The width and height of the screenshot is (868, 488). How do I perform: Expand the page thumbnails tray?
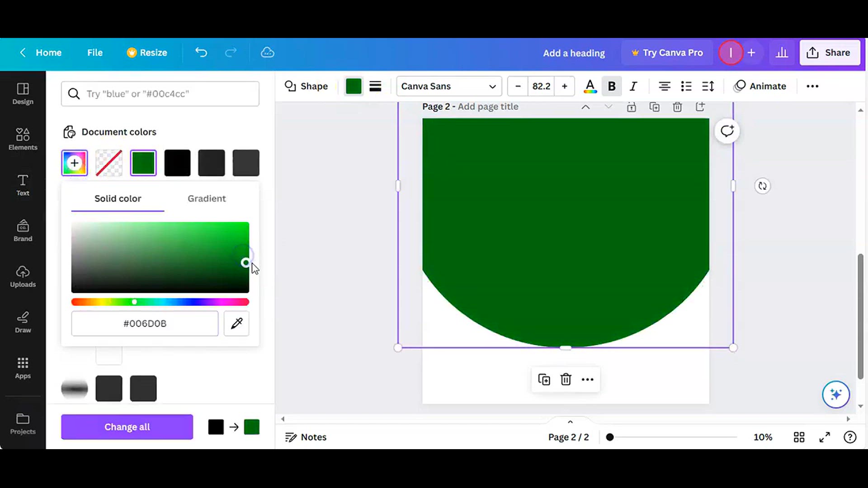pos(570,422)
